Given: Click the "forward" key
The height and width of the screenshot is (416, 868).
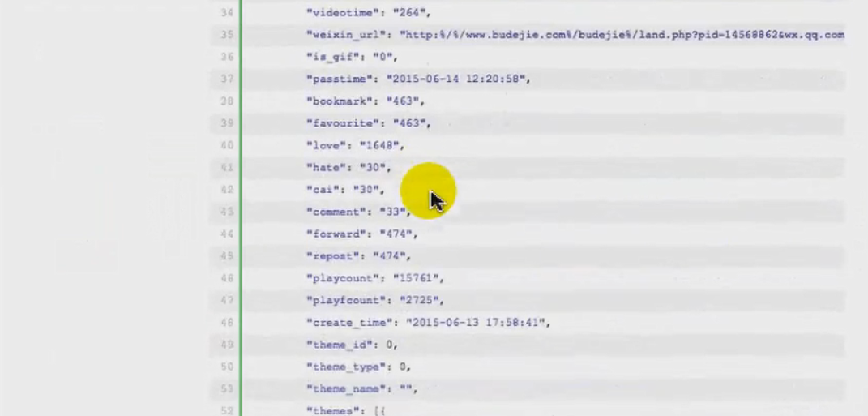Looking at the screenshot, I should click(336, 234).
